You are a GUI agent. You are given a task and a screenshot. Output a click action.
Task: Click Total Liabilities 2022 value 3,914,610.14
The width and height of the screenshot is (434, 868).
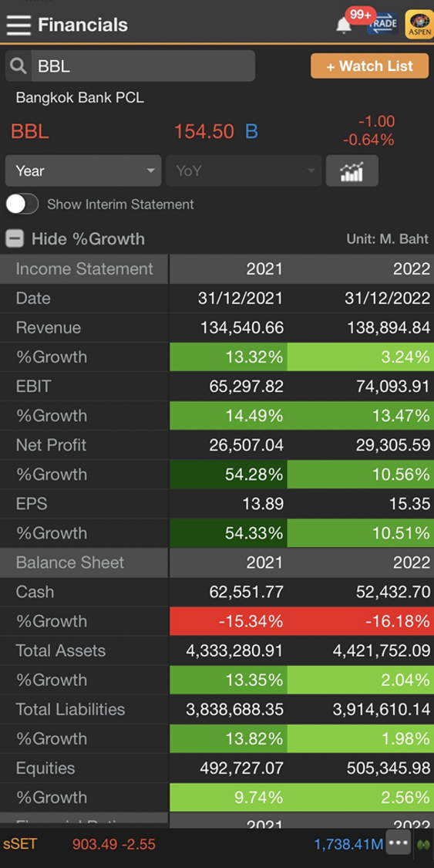click(x=382, y=709)
